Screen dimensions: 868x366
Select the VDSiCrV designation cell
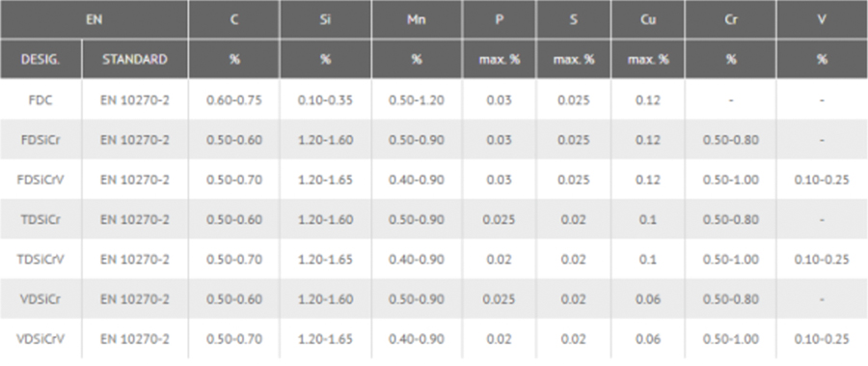[41, 339]
